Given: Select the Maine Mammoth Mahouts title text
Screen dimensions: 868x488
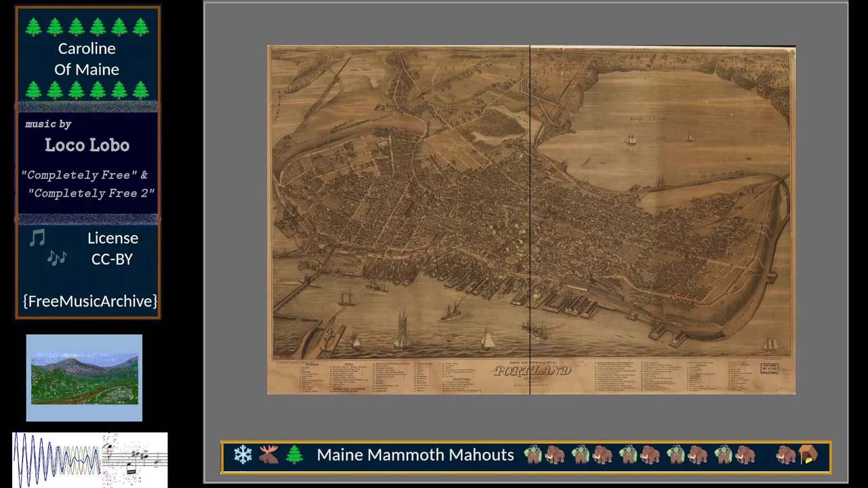Looking at the screenshot, I should click(x=415, y=455).
